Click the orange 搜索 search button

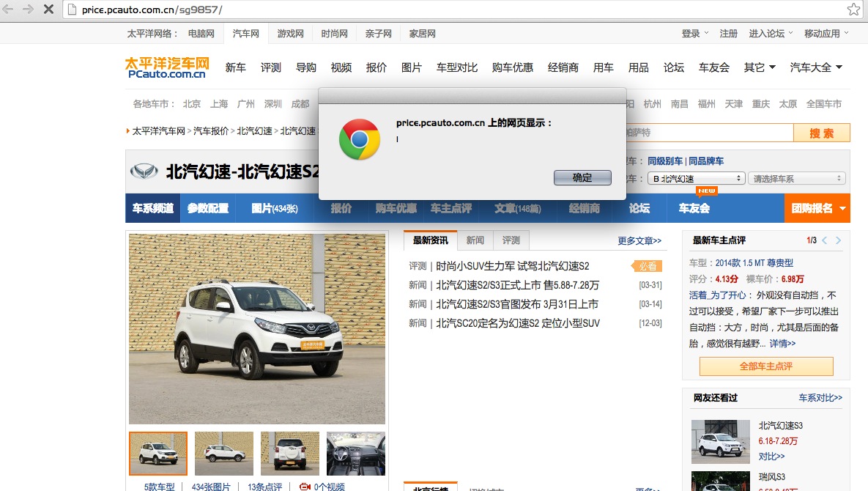[x=822, y=133]
